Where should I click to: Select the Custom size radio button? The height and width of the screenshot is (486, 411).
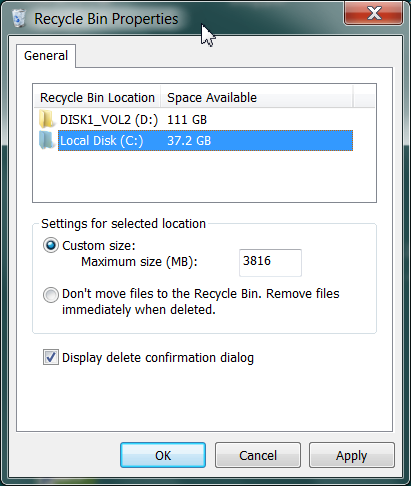point(51,245)
